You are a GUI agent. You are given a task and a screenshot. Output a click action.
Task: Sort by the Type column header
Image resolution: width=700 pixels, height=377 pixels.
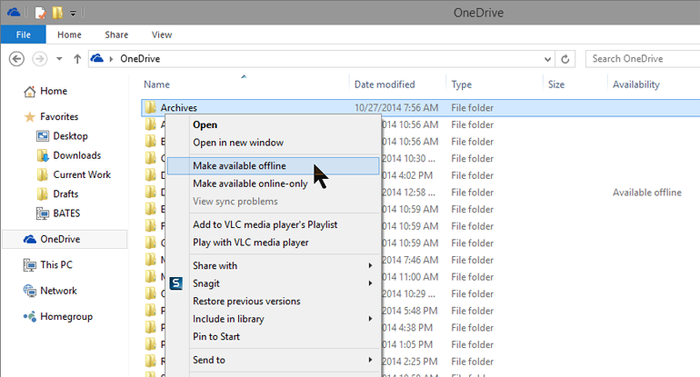coord(461,84)
